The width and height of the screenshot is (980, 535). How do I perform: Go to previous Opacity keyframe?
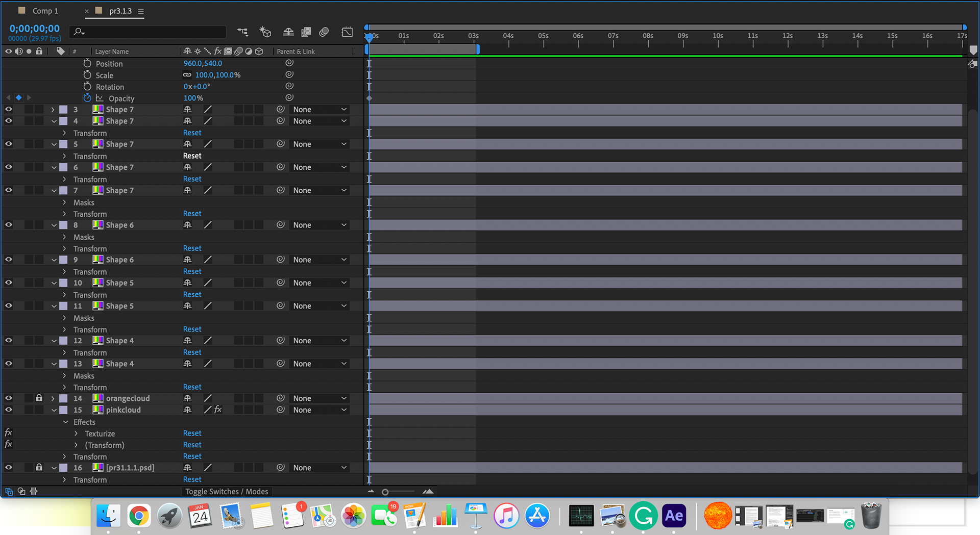click(8, 97)
